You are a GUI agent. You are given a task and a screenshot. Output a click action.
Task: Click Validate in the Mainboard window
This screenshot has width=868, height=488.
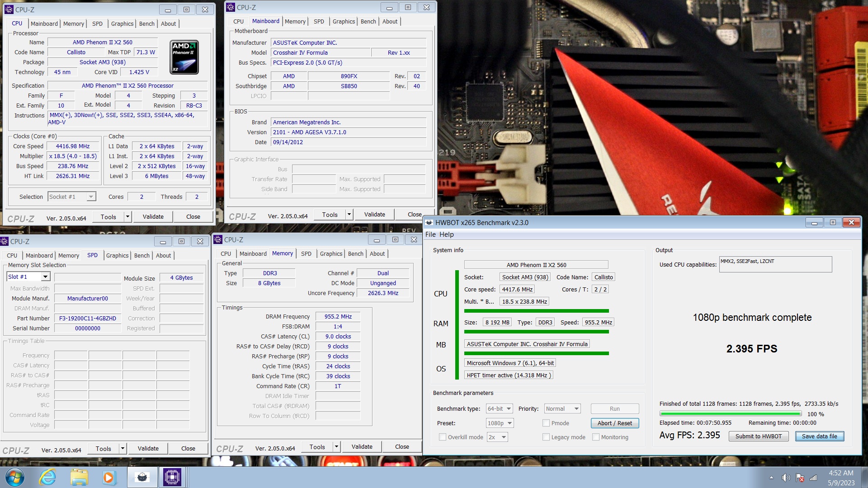[375, 215]
